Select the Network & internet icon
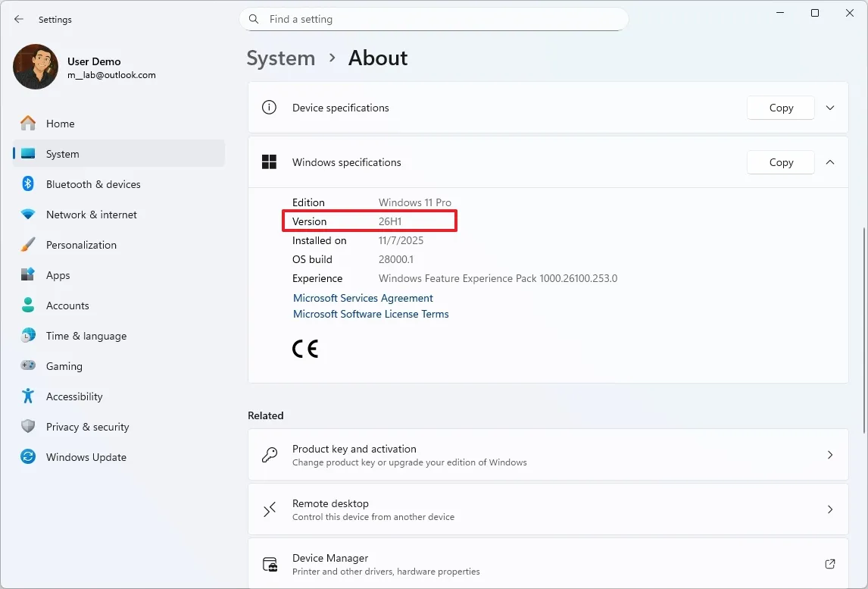 click(x=29, y=215)
